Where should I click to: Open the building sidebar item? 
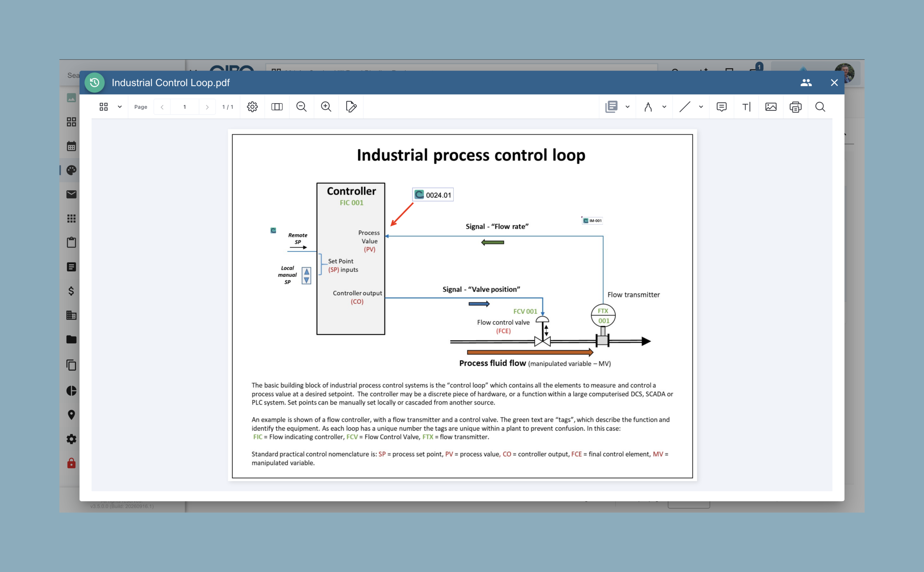click(x=71, y=315)
